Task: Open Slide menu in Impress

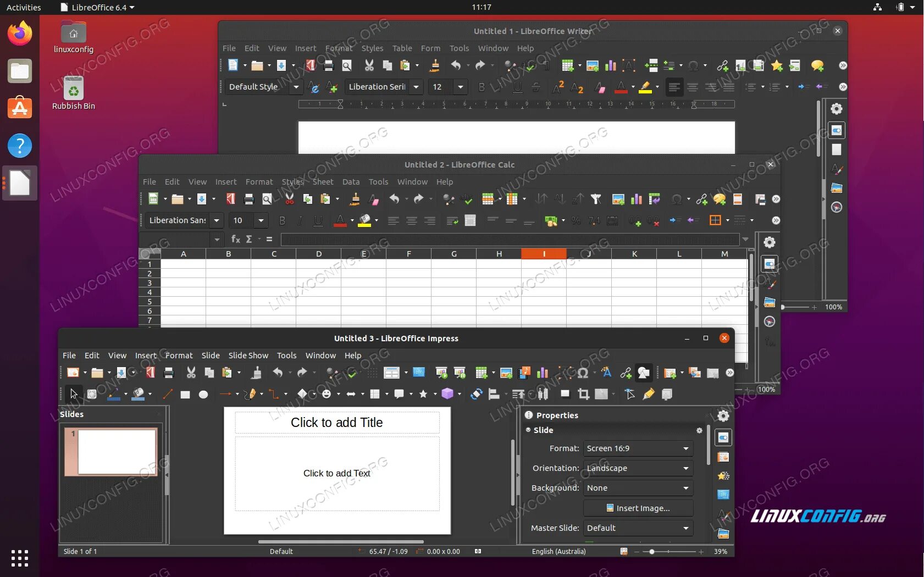Action: 211,356
